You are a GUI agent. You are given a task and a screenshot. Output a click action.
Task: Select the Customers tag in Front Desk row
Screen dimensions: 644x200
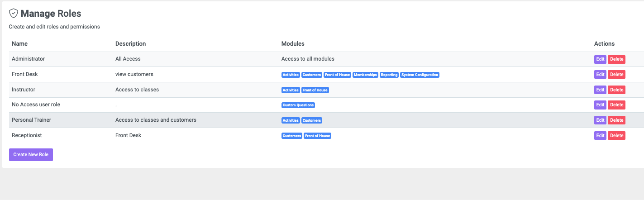click(311, 75)
